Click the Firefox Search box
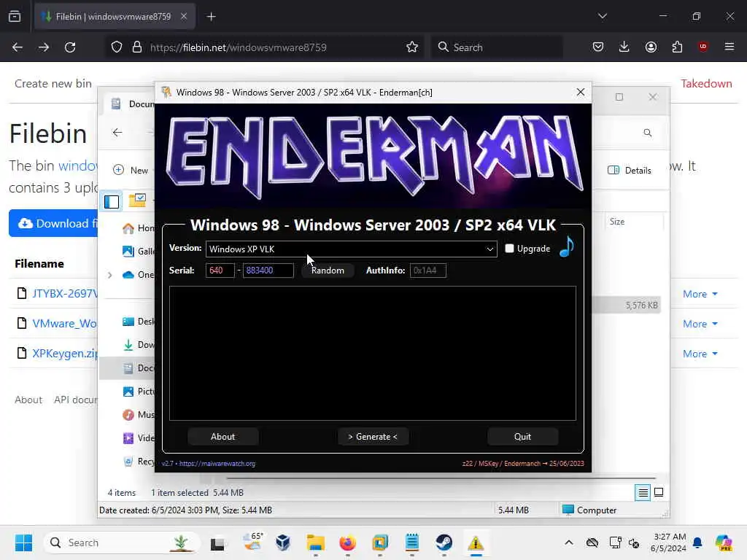This screenshot has width=747, height=560. tap(497, 47)
